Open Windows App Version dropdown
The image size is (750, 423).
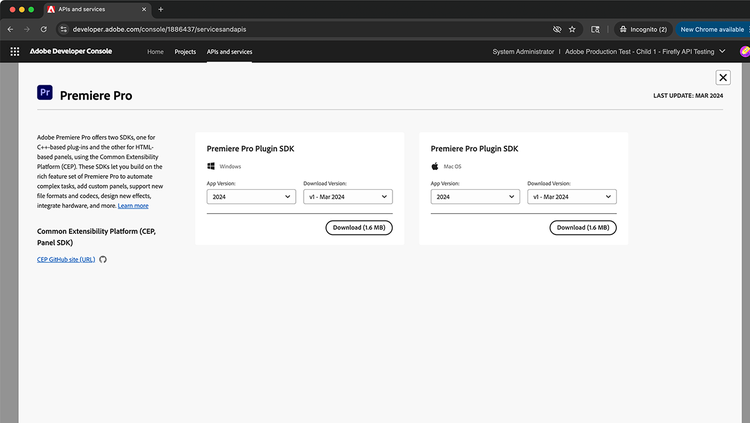point(251,197)
